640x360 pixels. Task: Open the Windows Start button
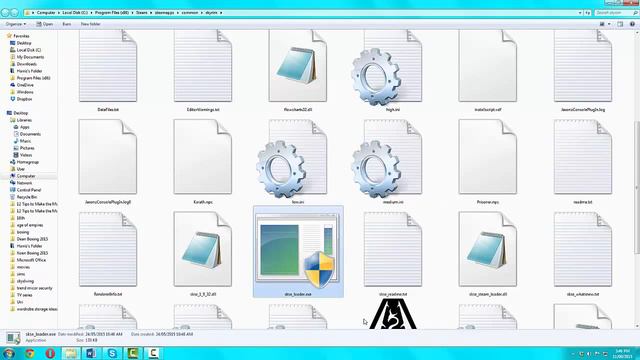[9, 353]
